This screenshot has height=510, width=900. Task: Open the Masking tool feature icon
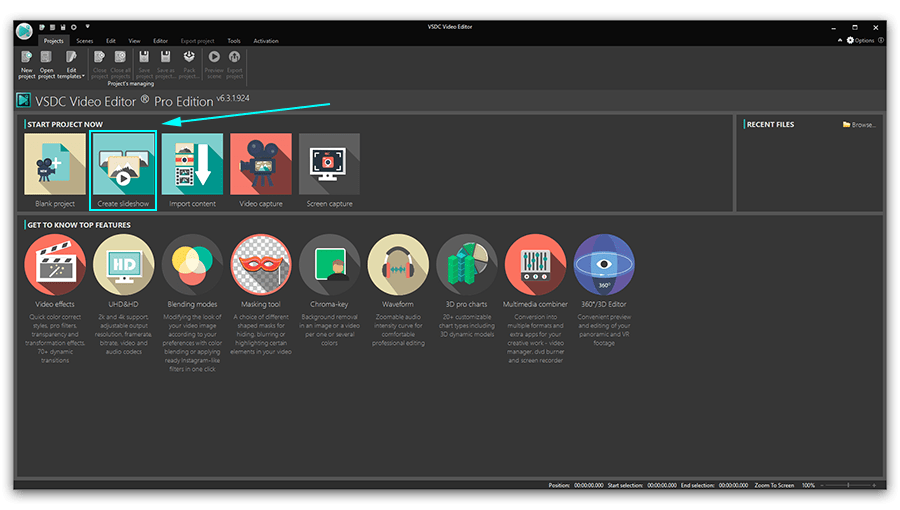261,264
